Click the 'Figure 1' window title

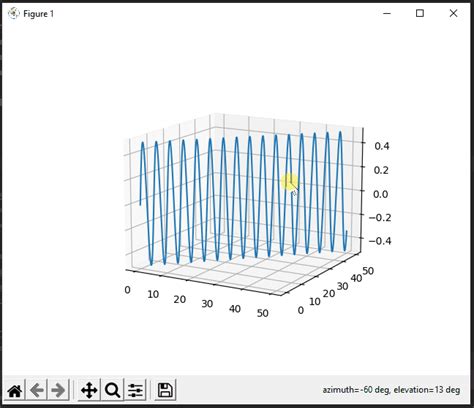[38, 14]
